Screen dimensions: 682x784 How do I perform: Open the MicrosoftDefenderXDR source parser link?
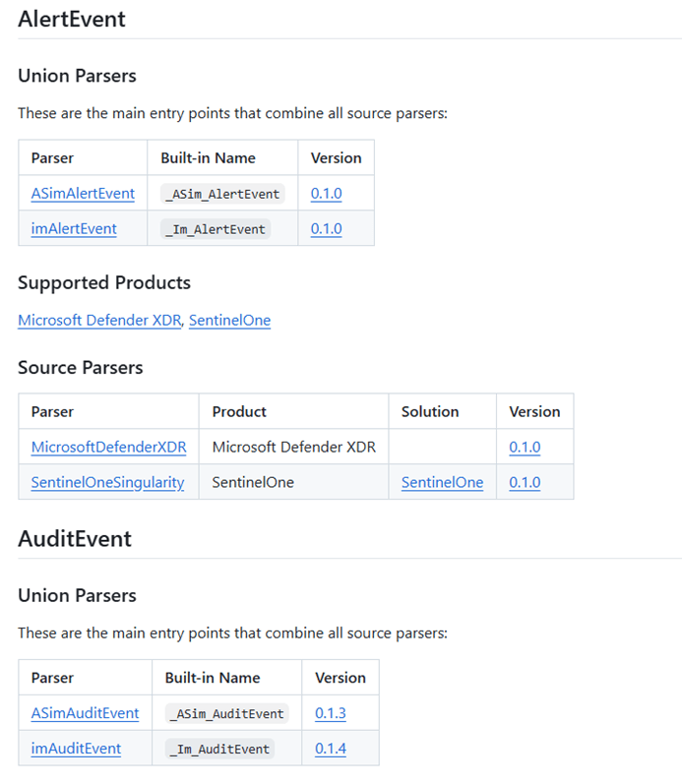108,448
